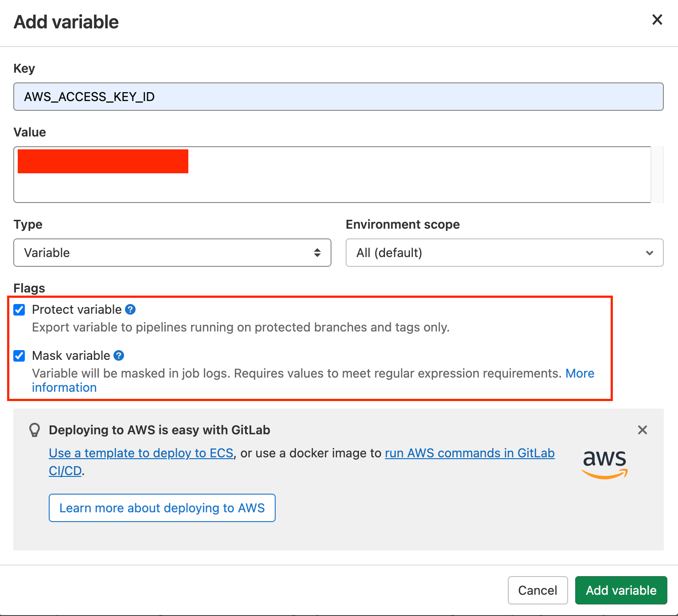Open the Type dropdown set to Variable

click(172, 253)
